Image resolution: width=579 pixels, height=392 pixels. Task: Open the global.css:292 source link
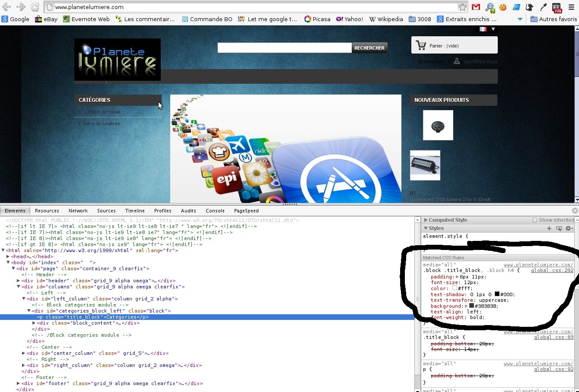point(552,270)
